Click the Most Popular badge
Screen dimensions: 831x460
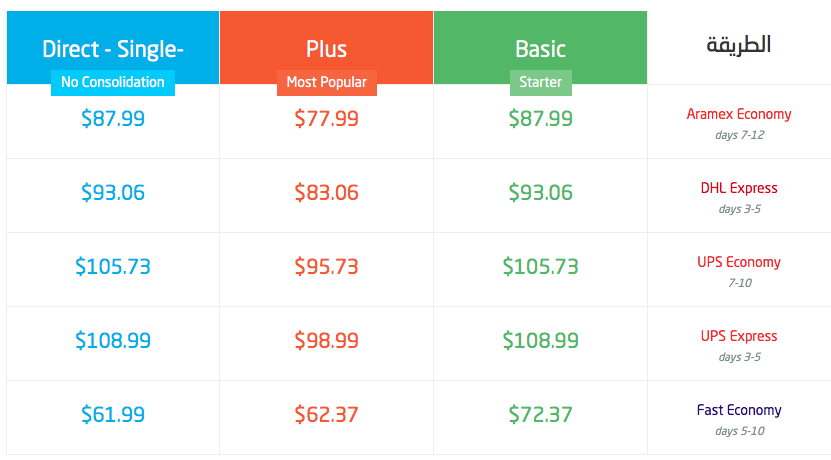(326, 83)
